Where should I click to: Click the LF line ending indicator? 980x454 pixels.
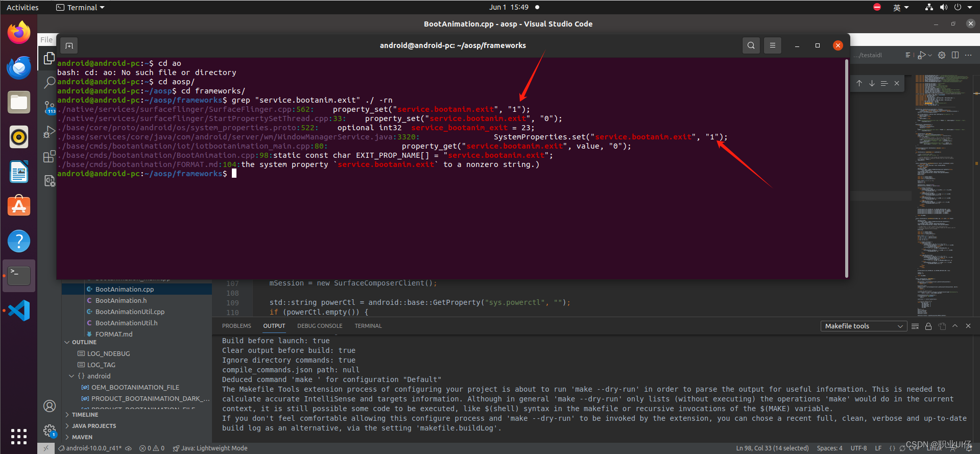click(878, 448)
